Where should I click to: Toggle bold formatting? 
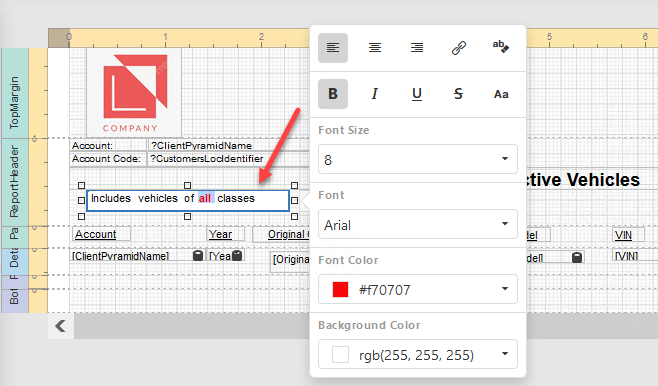pyautogui.click(x=333, y=94)
